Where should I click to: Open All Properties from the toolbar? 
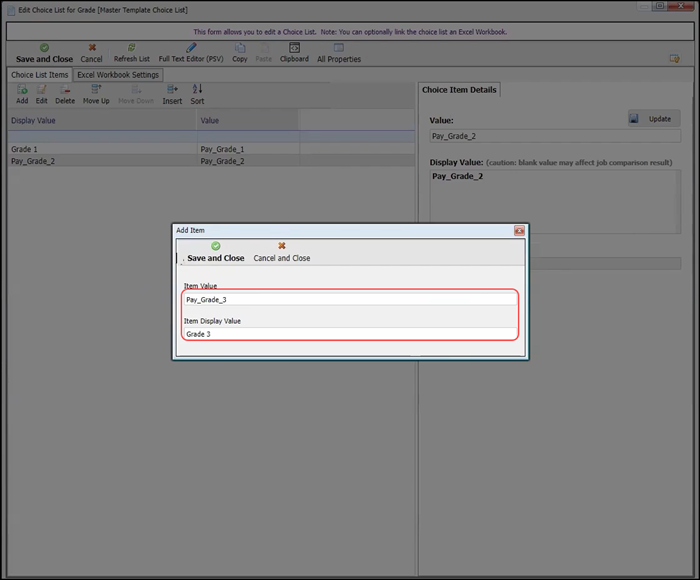click(339, 52)
